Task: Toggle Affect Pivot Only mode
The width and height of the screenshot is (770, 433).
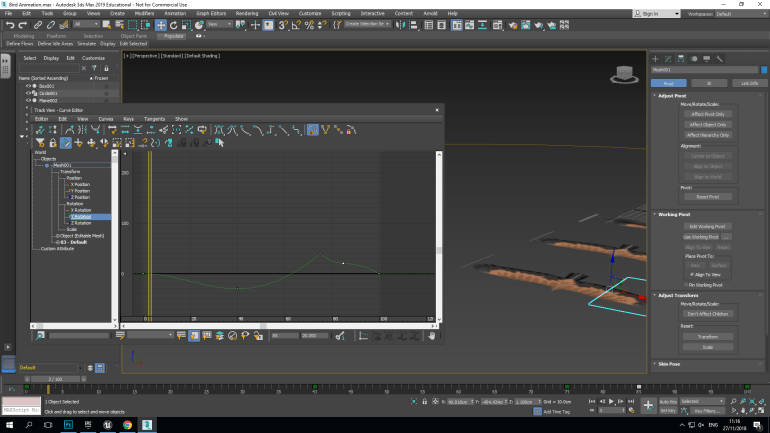Action: coord(708,114)
